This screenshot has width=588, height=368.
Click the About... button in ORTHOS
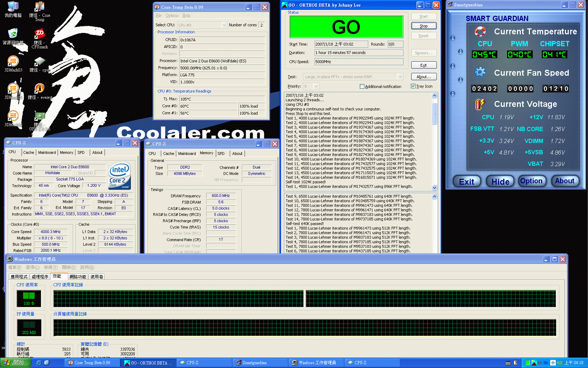click(x=423, y=77)
